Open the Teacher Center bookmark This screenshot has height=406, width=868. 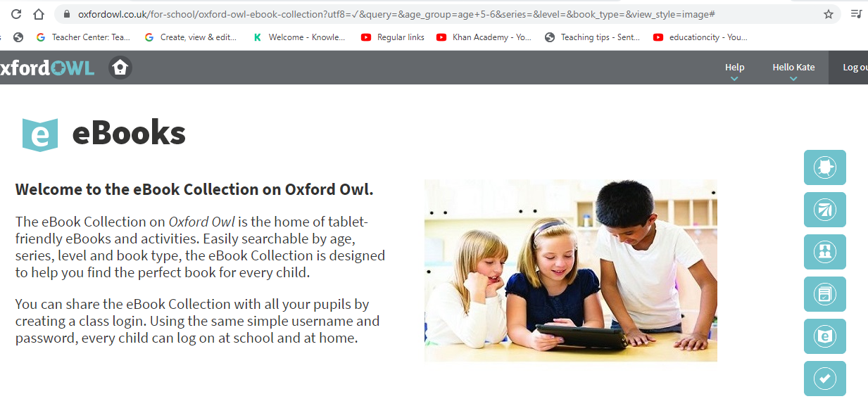point(83,37)
